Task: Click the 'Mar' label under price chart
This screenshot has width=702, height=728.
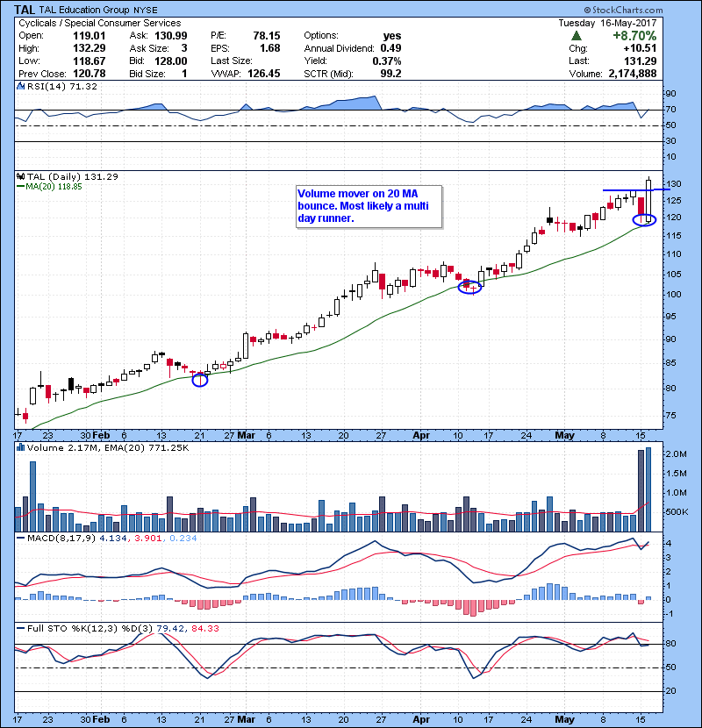Action: click(246, 436)
